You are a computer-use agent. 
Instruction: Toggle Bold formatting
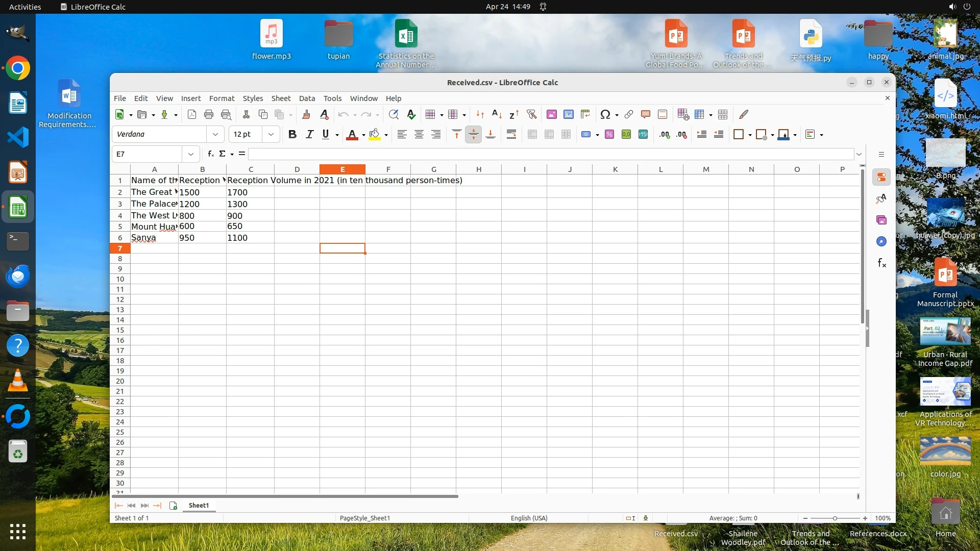coord(292,134)
